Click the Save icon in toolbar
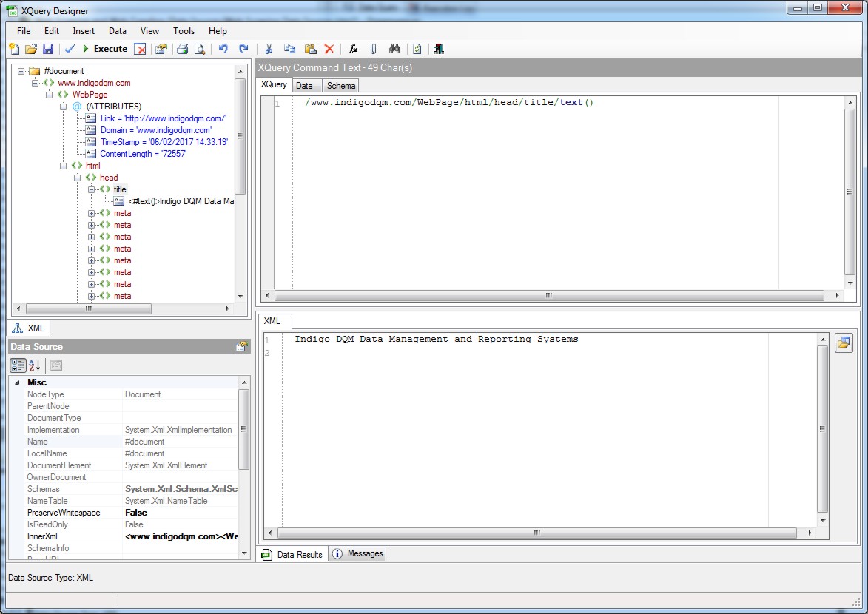868x614 pixels. (48, 49)
